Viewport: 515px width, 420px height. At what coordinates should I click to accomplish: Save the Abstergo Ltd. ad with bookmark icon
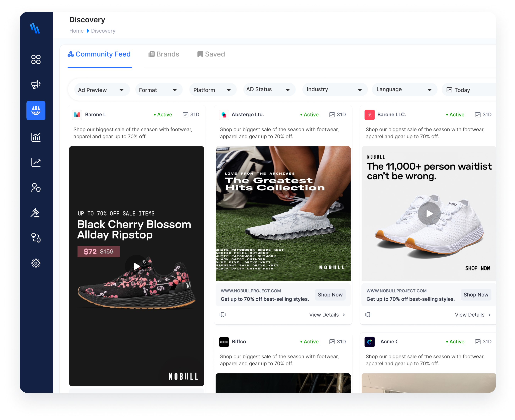pos(223,315)
